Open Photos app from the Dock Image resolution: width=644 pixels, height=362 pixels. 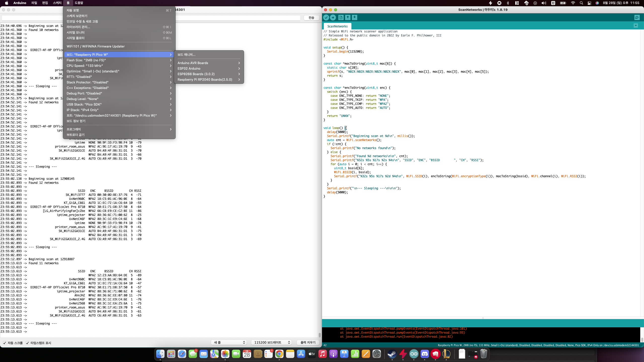pos(225,354)
